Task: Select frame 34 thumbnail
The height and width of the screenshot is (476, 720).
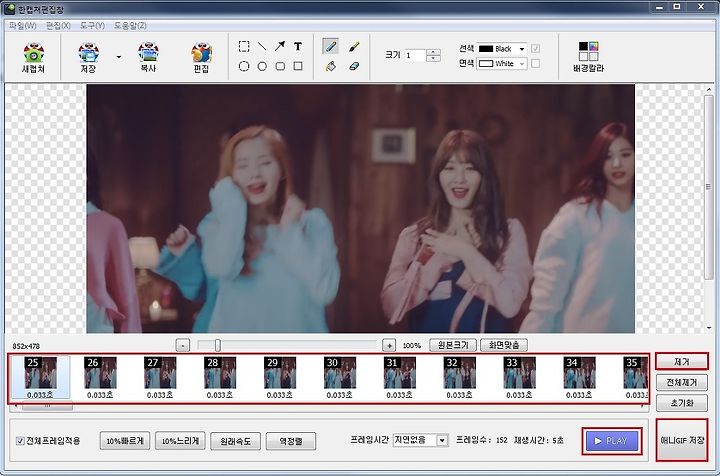Action: pyautogui.click(x=579, y=377)
